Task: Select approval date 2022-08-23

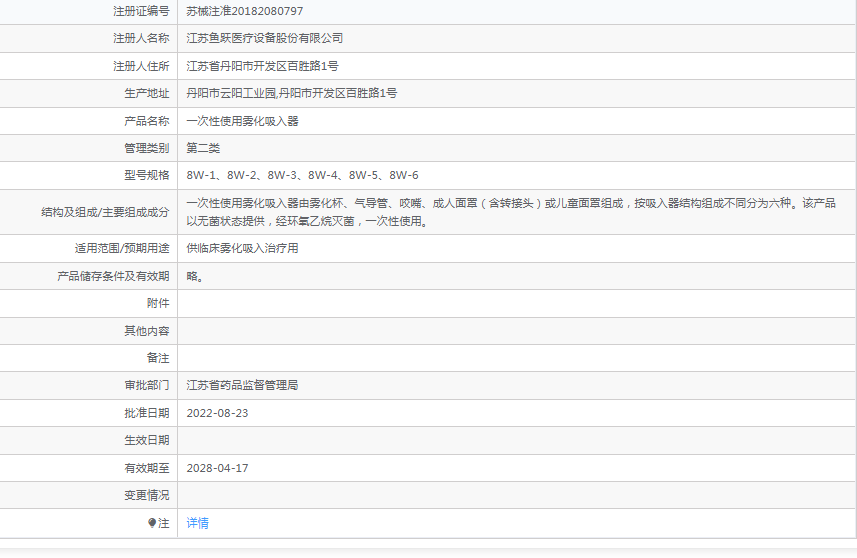Action: coord(217,413)
